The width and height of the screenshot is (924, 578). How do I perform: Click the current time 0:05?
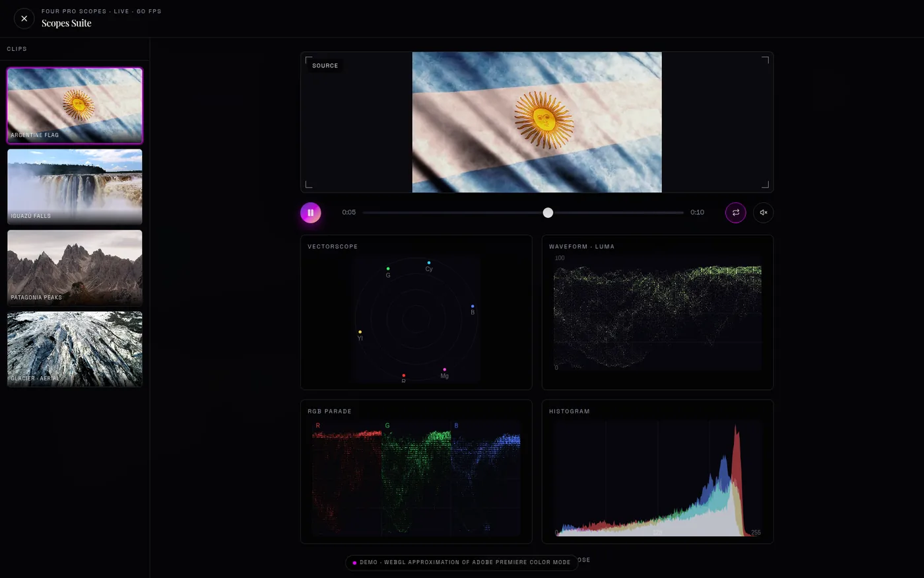[x=348, y=213]
